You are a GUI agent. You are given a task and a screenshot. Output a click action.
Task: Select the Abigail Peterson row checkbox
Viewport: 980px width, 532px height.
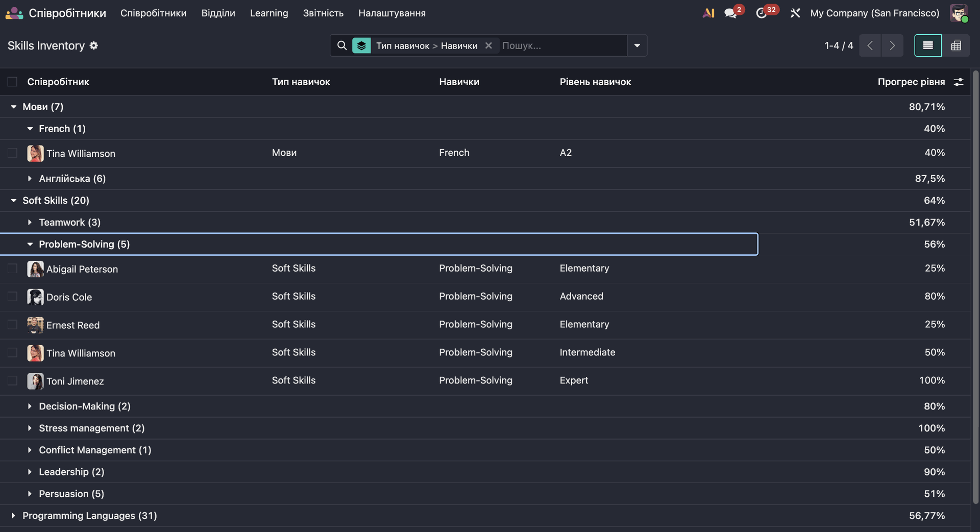pos(12,269)
